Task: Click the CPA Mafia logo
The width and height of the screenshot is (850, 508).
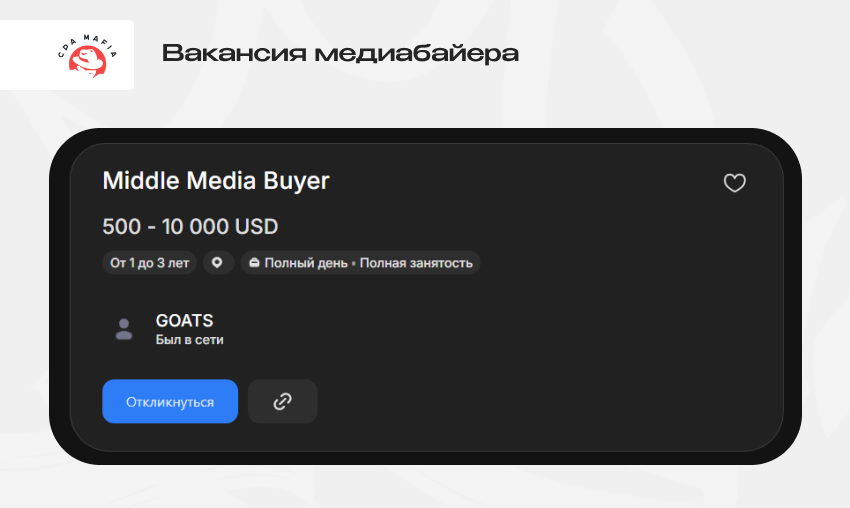Action: click(87, 55)
